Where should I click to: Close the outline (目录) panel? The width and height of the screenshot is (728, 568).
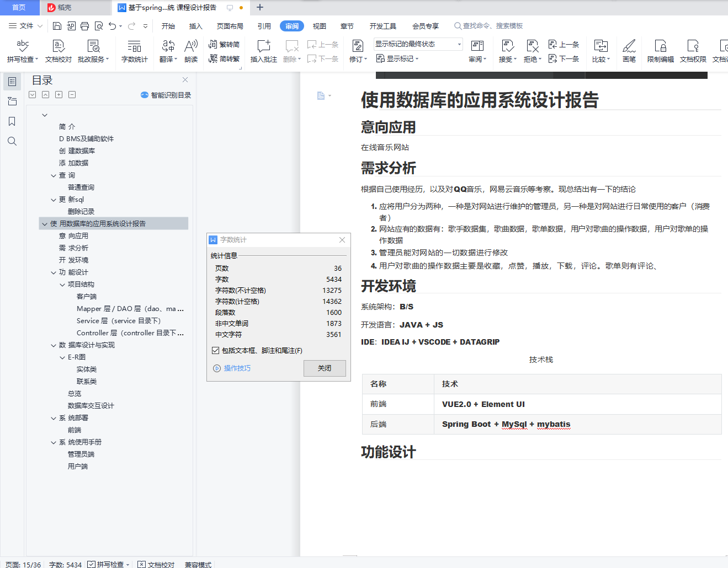pos(185,80)
